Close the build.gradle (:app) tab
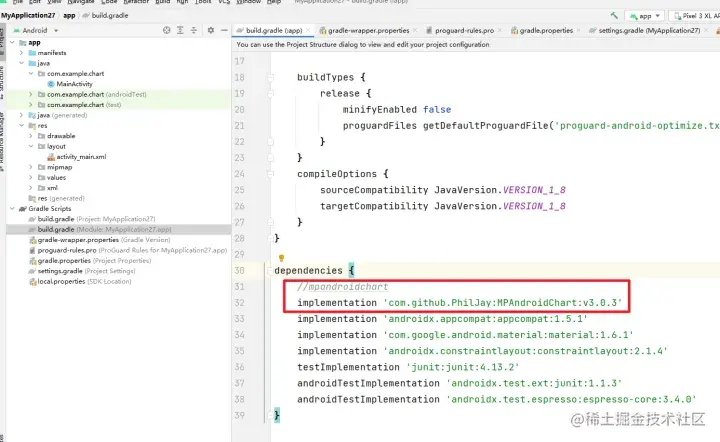Image resolution: width=720 pixels, height=442 pixels. (x=308, y=30)
